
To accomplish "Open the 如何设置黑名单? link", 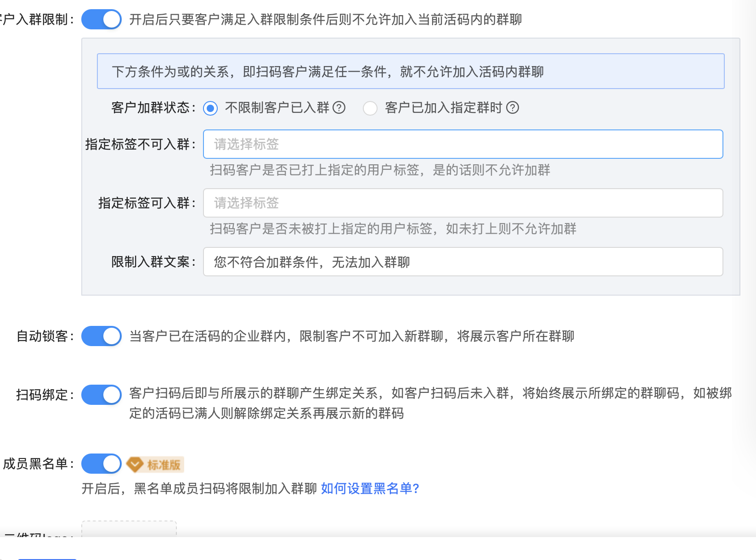I will pos(370,488).
